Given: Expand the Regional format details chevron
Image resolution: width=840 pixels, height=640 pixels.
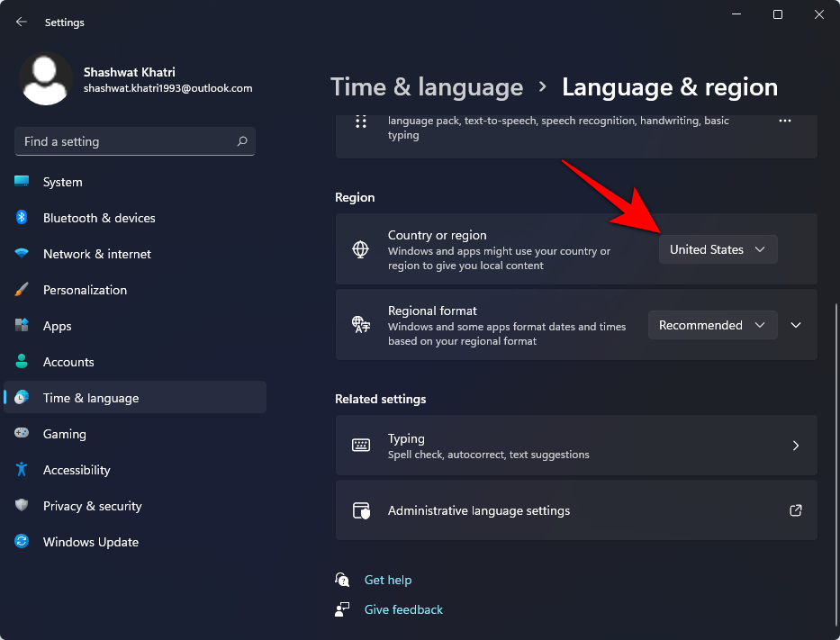Looking at the screenshot, I should pyautogui.click(x=796, y=325).
